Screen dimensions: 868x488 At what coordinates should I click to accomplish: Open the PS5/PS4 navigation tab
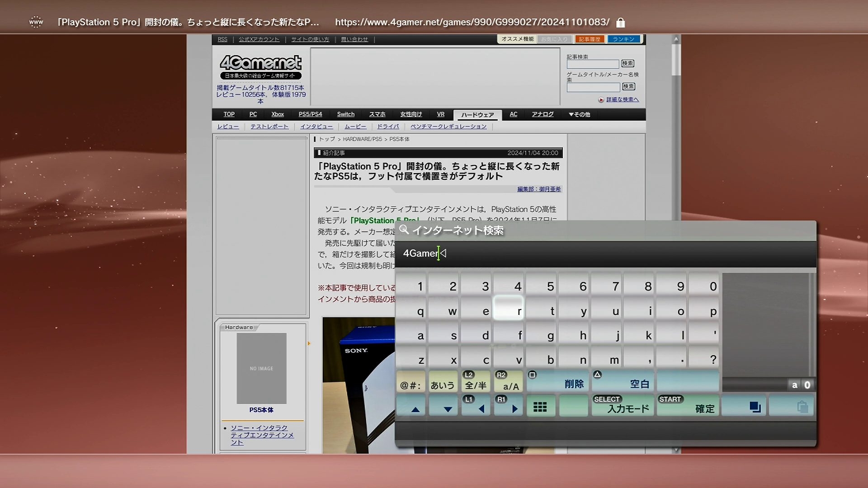[310, 114]
